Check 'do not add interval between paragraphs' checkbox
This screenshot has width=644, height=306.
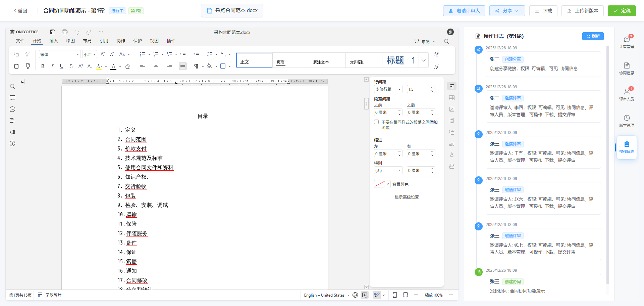click(376, 122)
